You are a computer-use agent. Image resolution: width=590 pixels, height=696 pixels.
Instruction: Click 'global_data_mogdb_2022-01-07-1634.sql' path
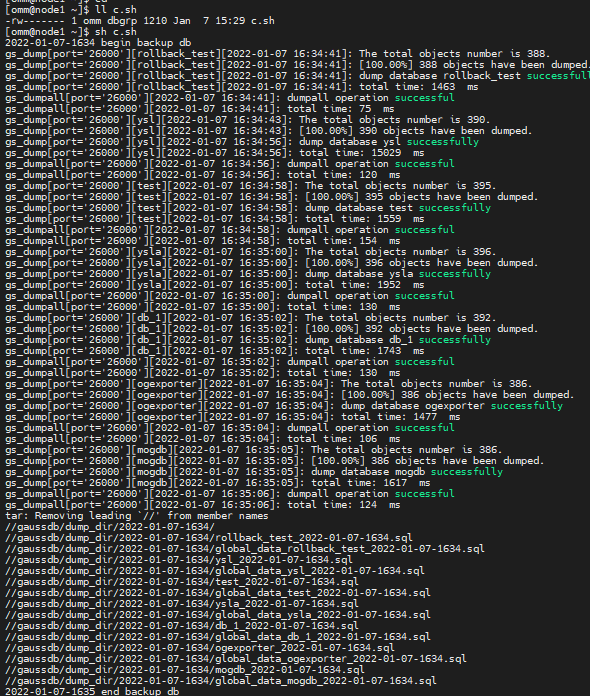(221, 681)
